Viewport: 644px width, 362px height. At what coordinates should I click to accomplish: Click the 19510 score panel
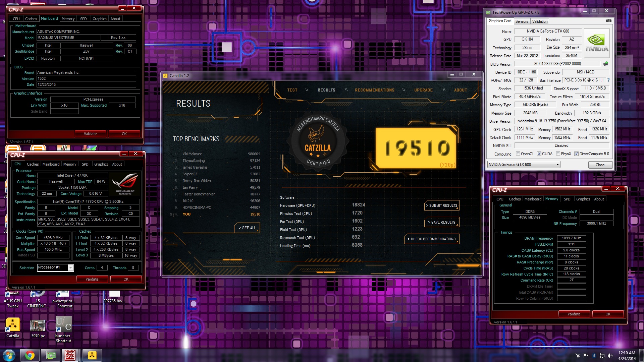(416, 148)
